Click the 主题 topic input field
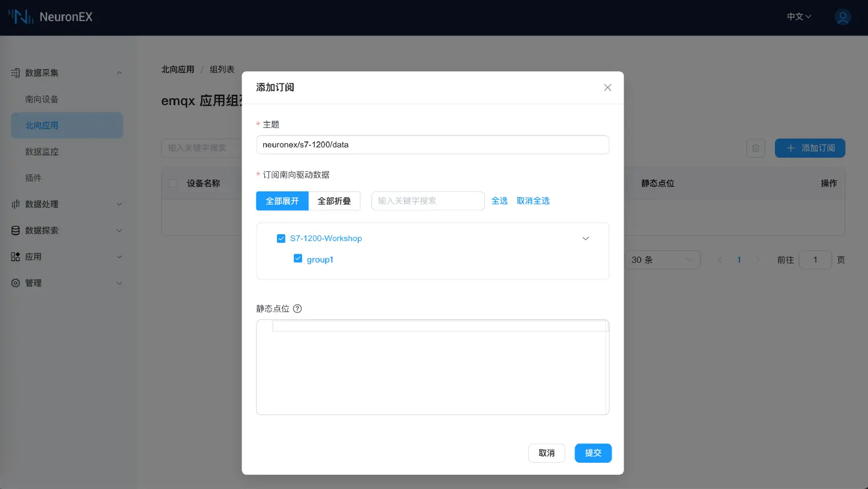 (432, 145)
